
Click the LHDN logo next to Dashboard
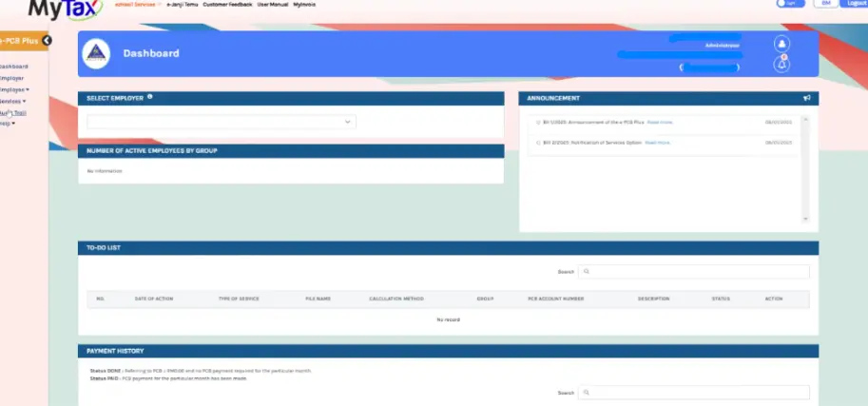point(96,54)
